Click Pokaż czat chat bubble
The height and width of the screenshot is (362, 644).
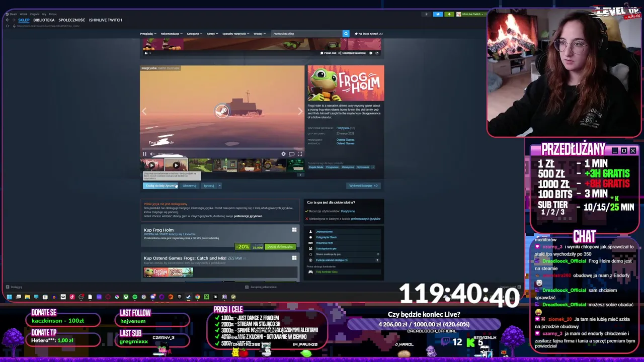click(329, 53)
